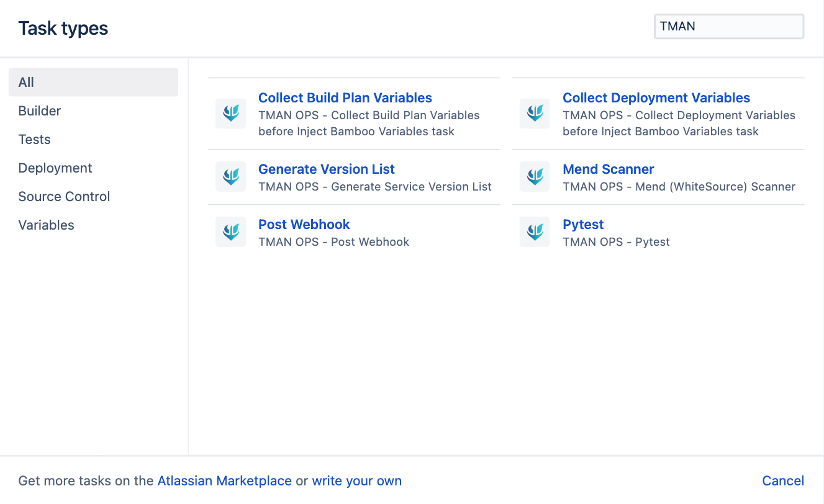Click the Build Plan Variables description text
824x504 pixels.
(369, 124)
